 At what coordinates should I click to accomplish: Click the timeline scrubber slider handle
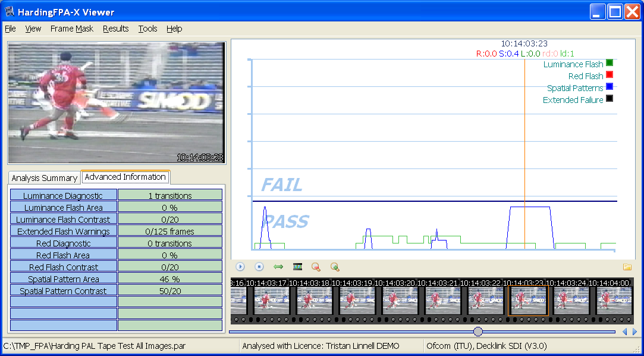tap(477, 332)
